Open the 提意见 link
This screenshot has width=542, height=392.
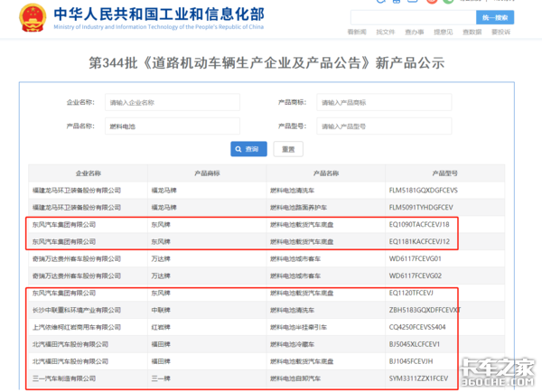point(444,32)
